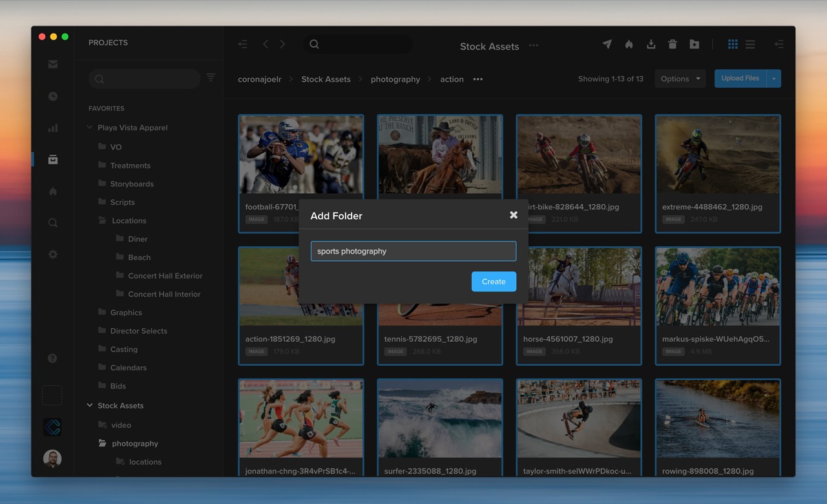This screenshot has height=504, width=827.
Task: Open the analytics bar chart icon
Action: click(x=53, y=128)
